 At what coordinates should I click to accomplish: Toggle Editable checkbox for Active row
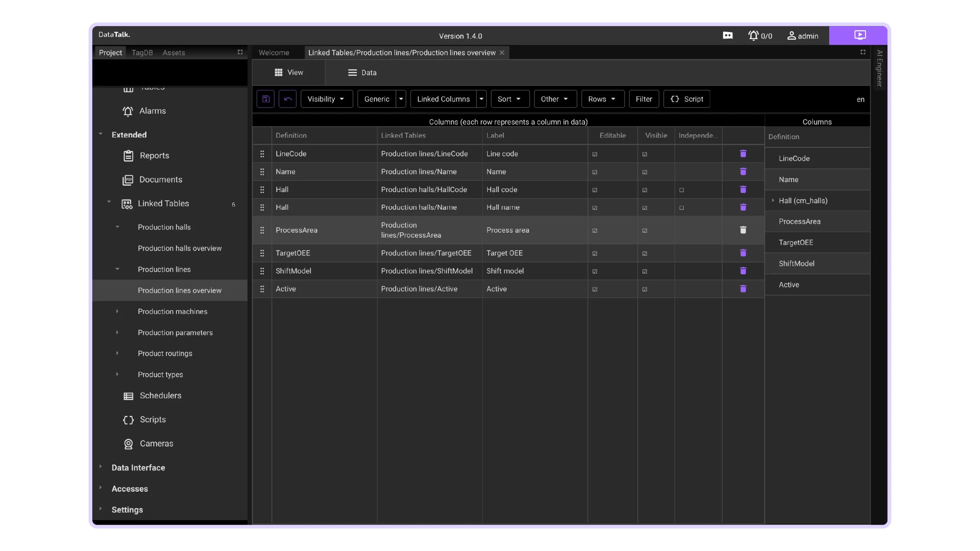pyautogui.click(x=595, y=289)
